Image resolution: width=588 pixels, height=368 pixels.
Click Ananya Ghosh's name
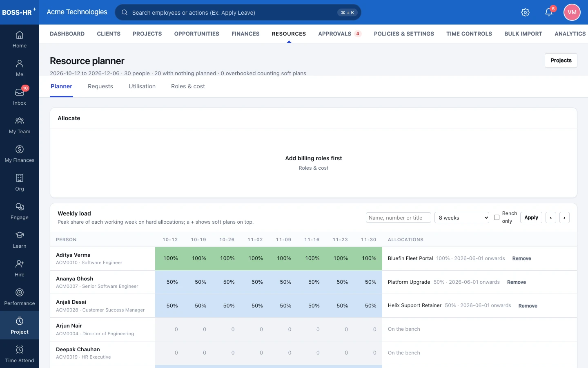click(x=74, y=278)
